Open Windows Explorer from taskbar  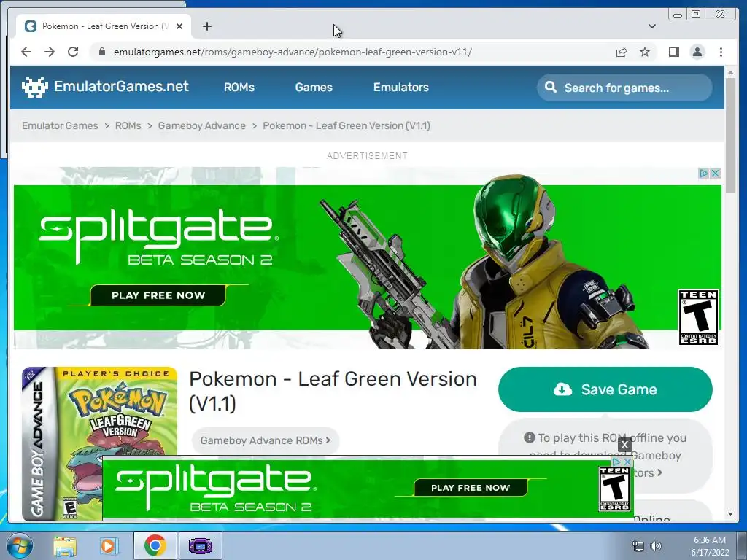[65, 545]
